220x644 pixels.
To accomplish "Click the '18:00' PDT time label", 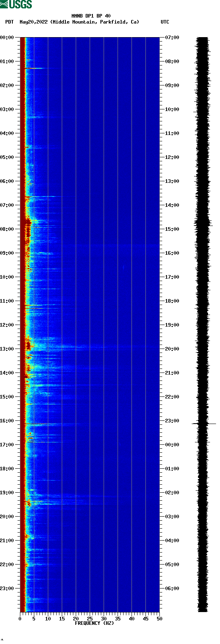I will [7, 469].
